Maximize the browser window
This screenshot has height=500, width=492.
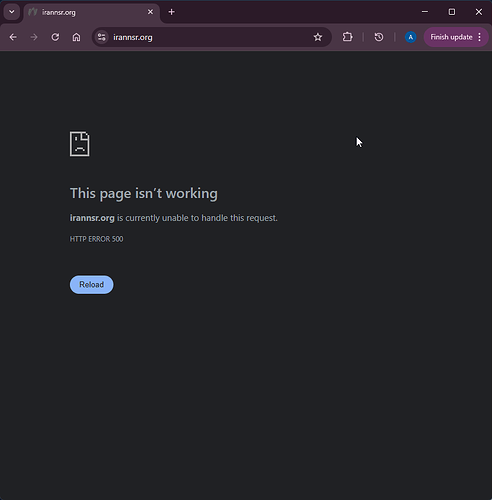[x=452, y=12]
